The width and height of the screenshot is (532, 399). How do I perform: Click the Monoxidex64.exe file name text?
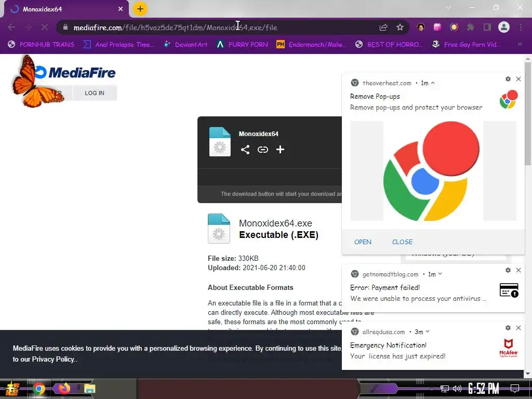[275, 223]
